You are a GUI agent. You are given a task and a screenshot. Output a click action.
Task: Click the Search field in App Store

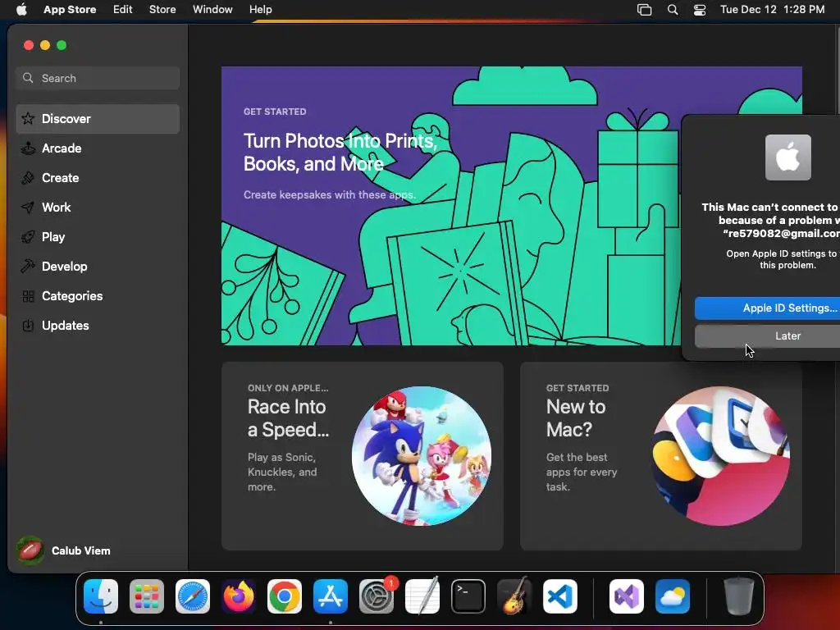pyautogui.click(x=98, y=78)
